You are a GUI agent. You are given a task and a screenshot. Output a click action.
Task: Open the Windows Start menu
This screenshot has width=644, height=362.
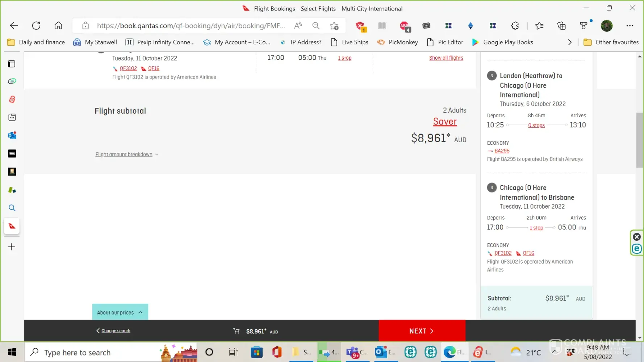click(12, 352)
